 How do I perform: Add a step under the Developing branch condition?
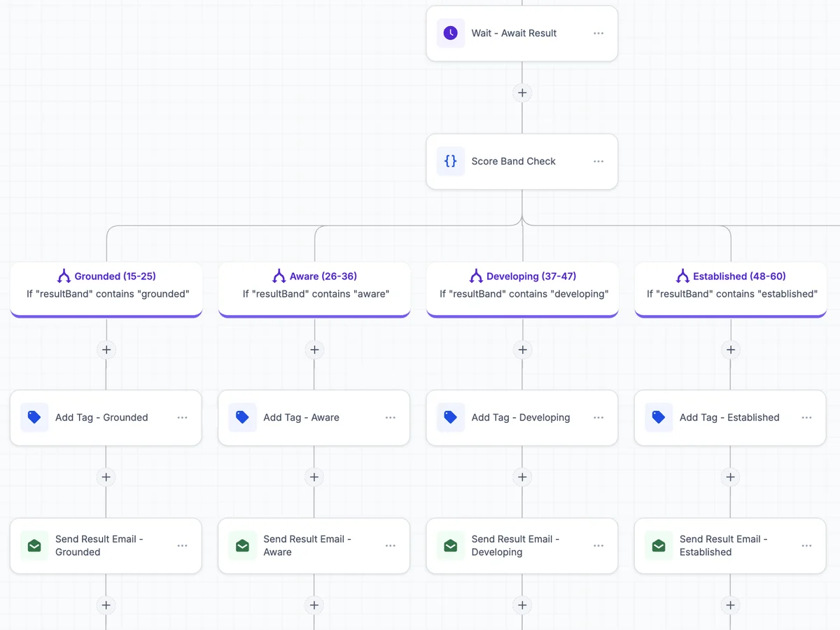coord(522,349)
